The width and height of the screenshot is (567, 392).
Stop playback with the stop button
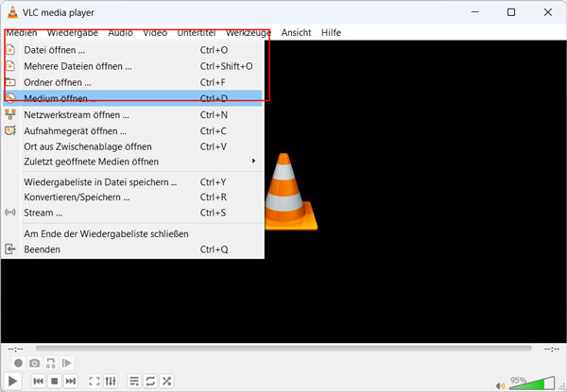tap(54, 381)
